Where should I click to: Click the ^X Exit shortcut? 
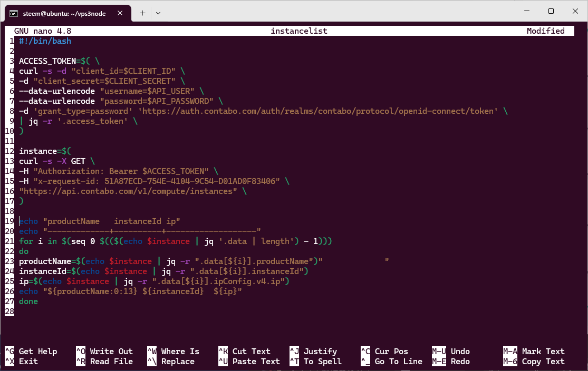click(x=22, y=362)
